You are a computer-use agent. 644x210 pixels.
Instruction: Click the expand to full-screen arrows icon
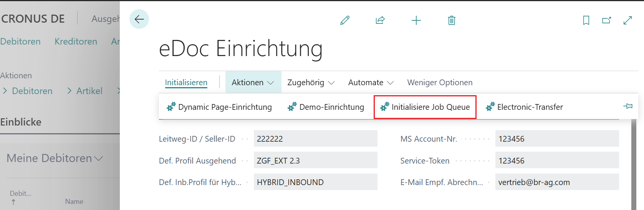pyautogui.click(x=627, y=20)
